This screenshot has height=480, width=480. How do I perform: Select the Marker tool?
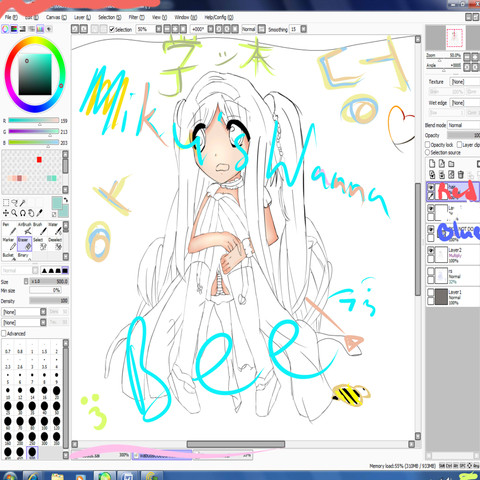[x=10, y=244]
